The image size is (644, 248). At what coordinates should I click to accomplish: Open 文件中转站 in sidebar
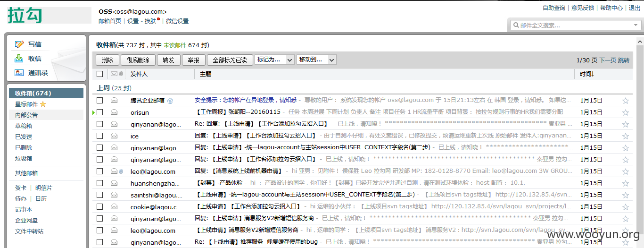pyautogui.click(x=29, y=231)
